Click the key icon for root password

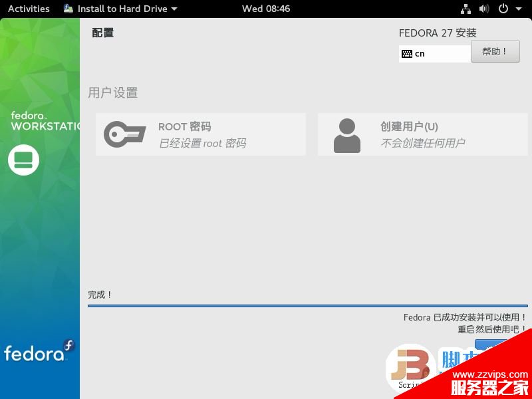(124, 134)
